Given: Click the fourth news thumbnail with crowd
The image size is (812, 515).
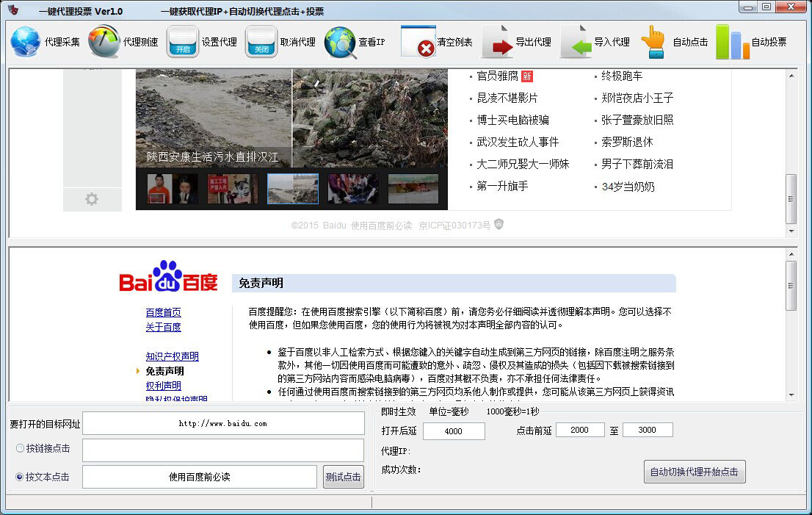Looking at the screenshot, I should coord(352,189).
